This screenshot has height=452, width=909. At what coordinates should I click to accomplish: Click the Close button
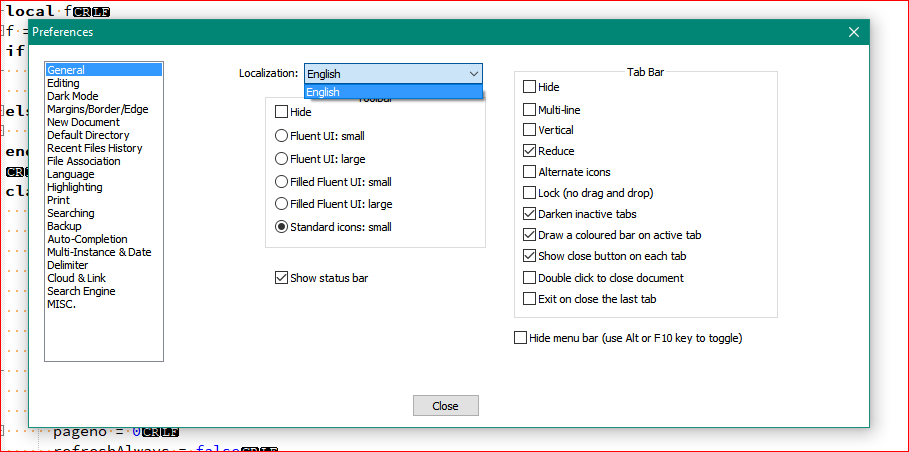click(446, 406)
